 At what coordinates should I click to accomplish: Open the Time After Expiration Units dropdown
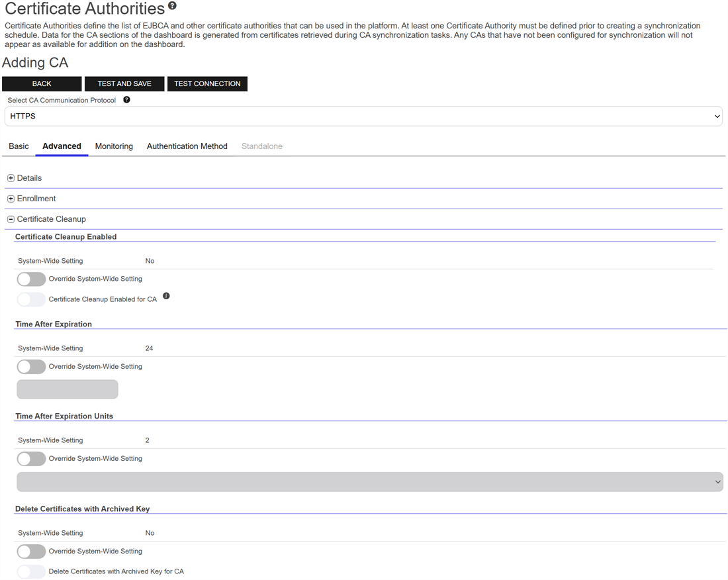tap(369, 482)
